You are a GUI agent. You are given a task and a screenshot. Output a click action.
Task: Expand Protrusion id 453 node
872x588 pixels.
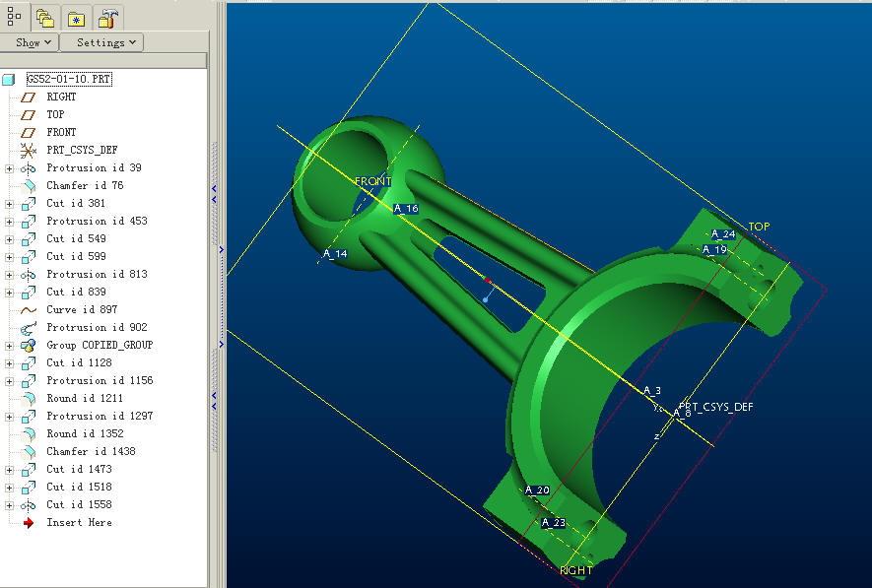point(9,222)
